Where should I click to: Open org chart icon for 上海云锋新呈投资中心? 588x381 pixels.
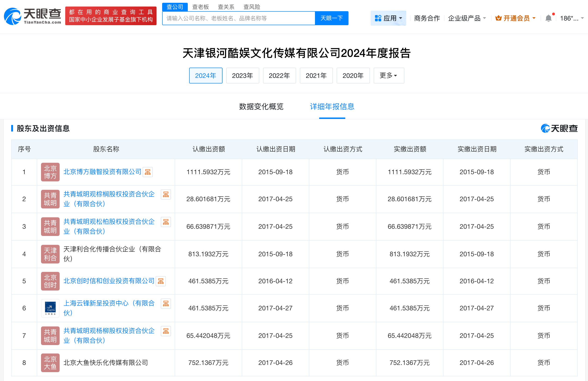point(166,303)
